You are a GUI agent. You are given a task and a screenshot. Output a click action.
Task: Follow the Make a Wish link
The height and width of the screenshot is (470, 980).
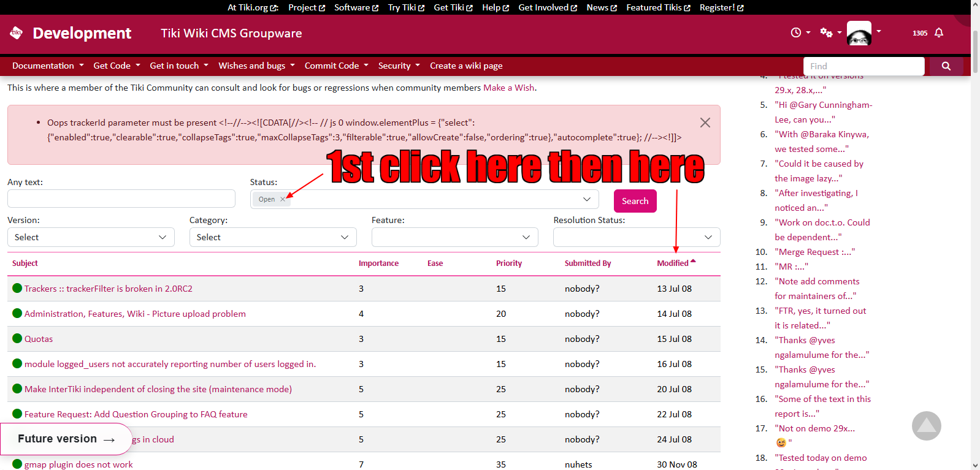(x=509, y=88)
